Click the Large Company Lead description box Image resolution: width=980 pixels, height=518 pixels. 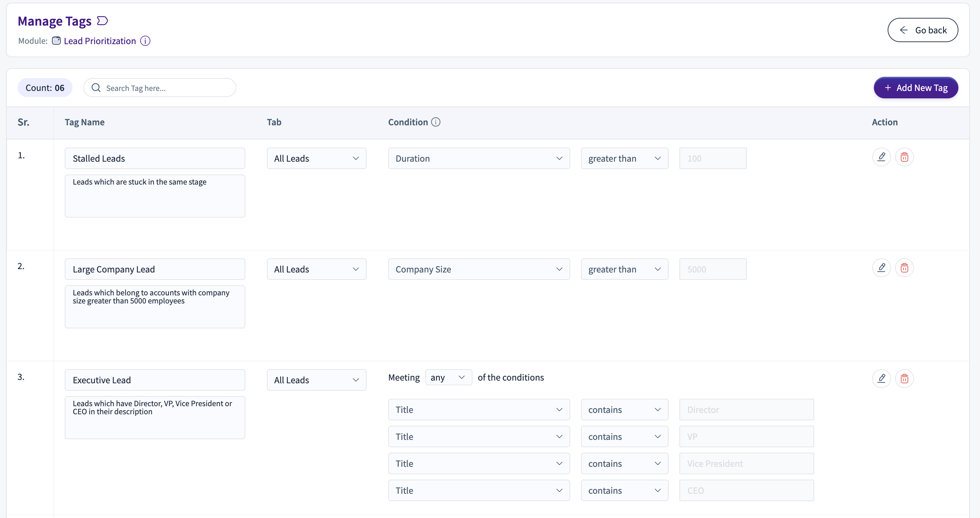155,307
